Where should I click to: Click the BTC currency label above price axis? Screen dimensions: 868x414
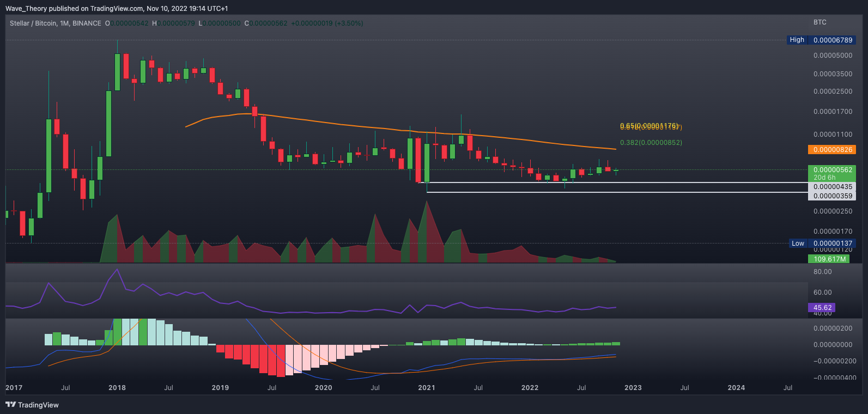820,22
